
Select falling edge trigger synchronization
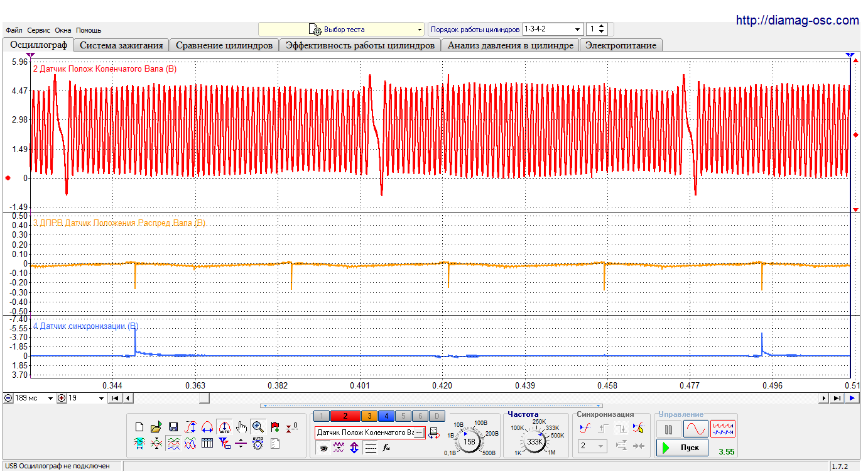621,429
